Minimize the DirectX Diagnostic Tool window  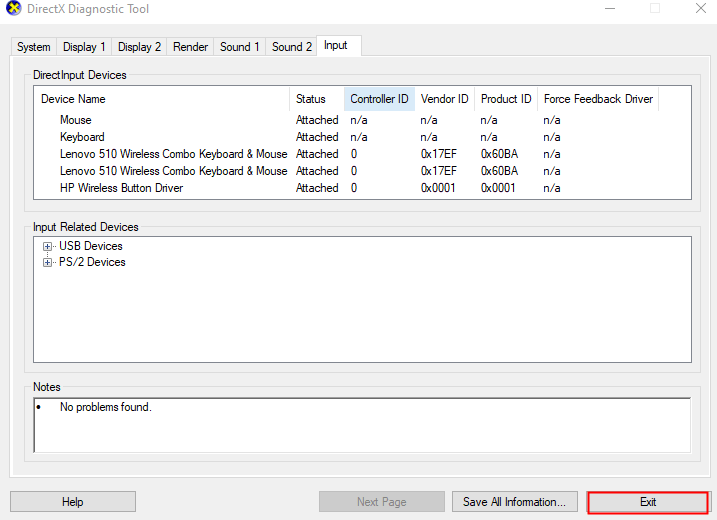tap(609, 10)
